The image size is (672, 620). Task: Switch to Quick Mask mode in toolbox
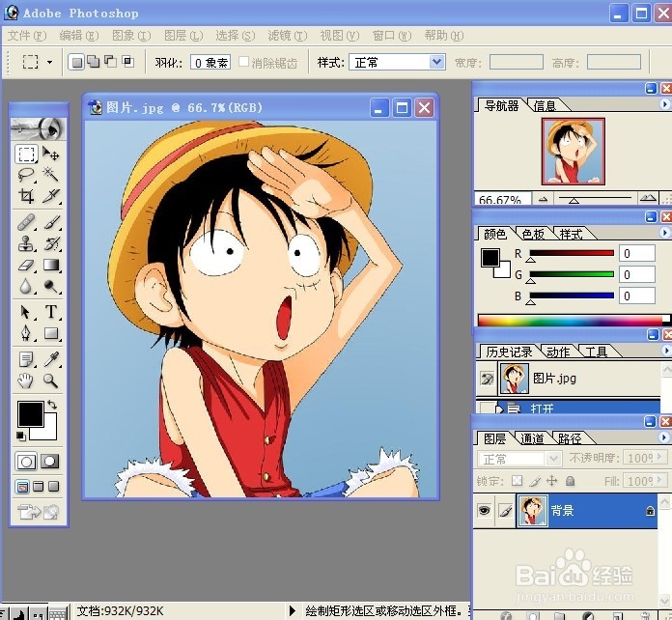click(49, 462)
